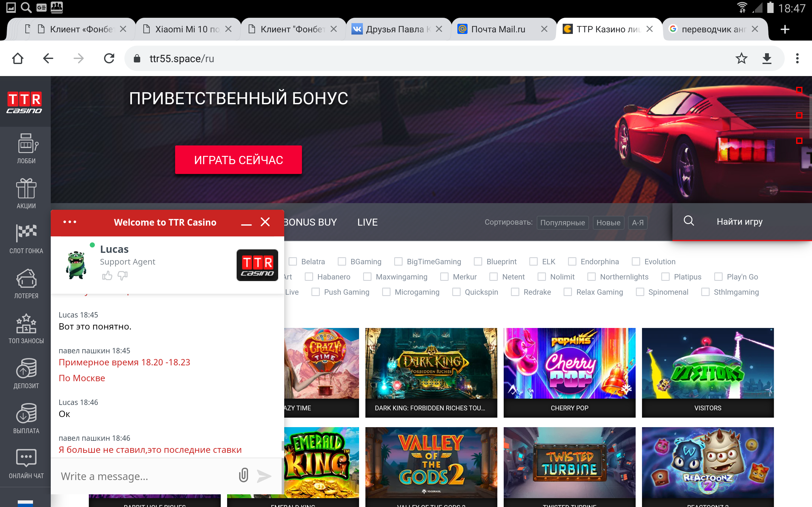Switch to the Почта Mail.ru browser tab
Image resolution: width=812 pixels, height=507 pixels.
point(498,29)
